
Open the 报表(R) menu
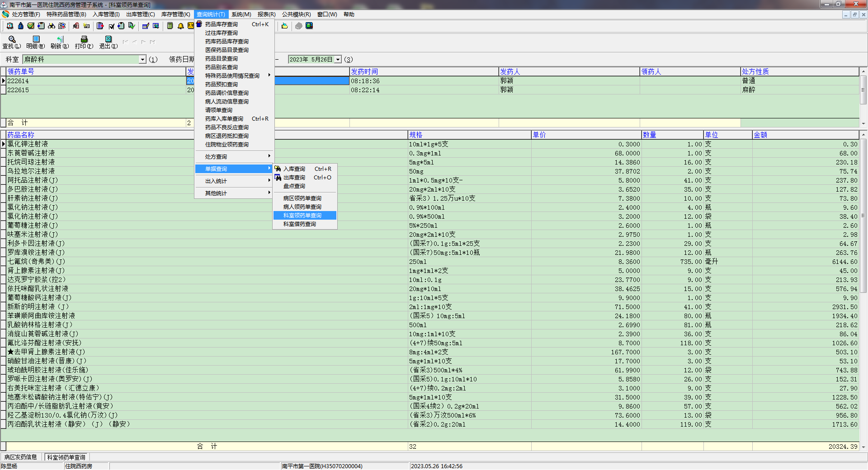tap(266, 14)
